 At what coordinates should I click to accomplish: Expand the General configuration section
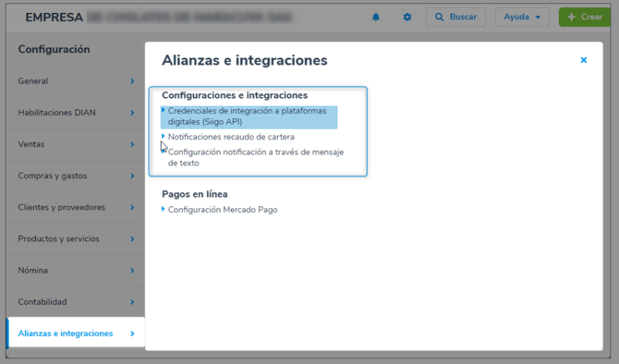[76, 81]
